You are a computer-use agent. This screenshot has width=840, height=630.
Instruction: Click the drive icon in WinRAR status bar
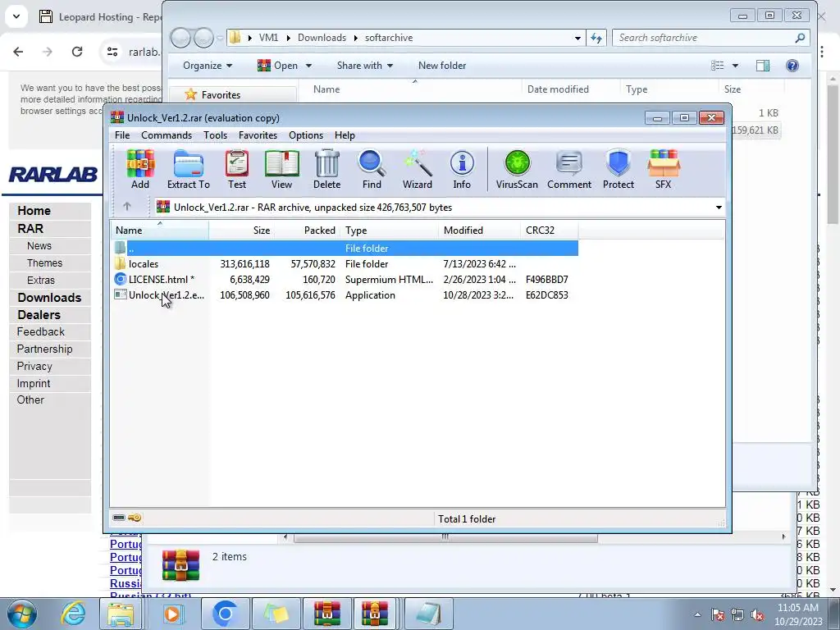(x=119, y=518)
